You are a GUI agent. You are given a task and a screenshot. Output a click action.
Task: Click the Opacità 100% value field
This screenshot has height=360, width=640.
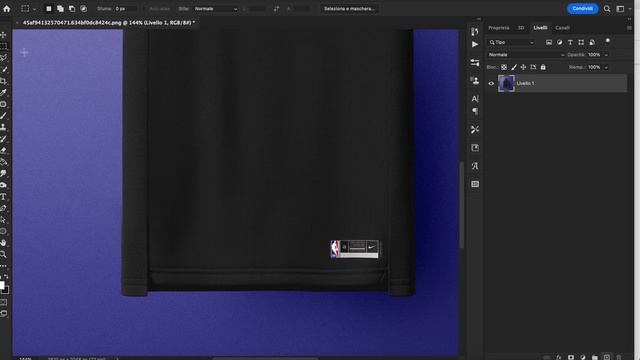594,55
